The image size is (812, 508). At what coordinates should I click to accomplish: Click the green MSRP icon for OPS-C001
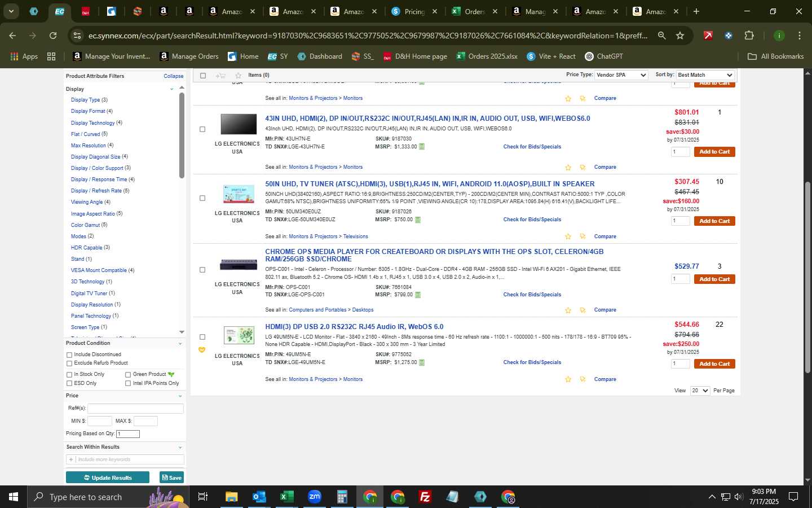coord(418,295)
